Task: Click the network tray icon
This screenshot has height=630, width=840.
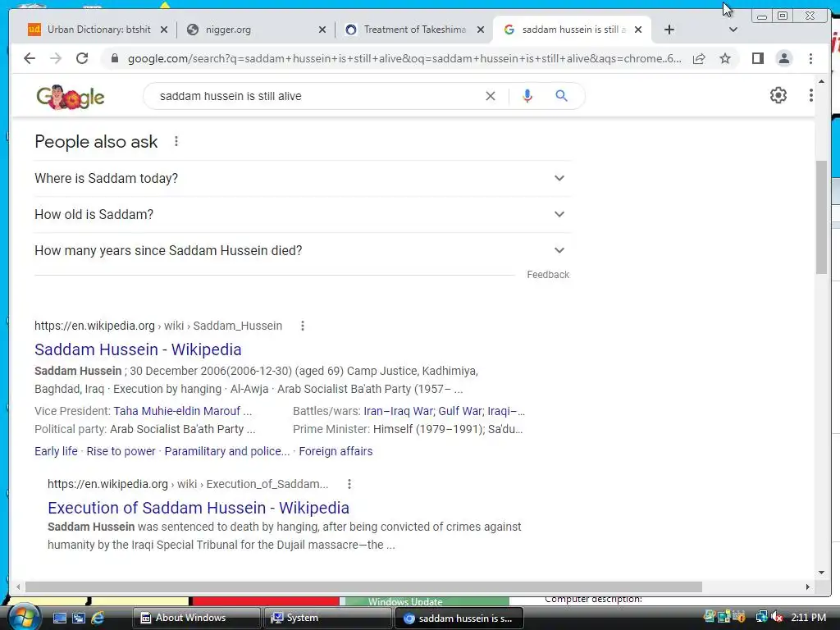Action: pyautogui.click(x=761, y=617)
